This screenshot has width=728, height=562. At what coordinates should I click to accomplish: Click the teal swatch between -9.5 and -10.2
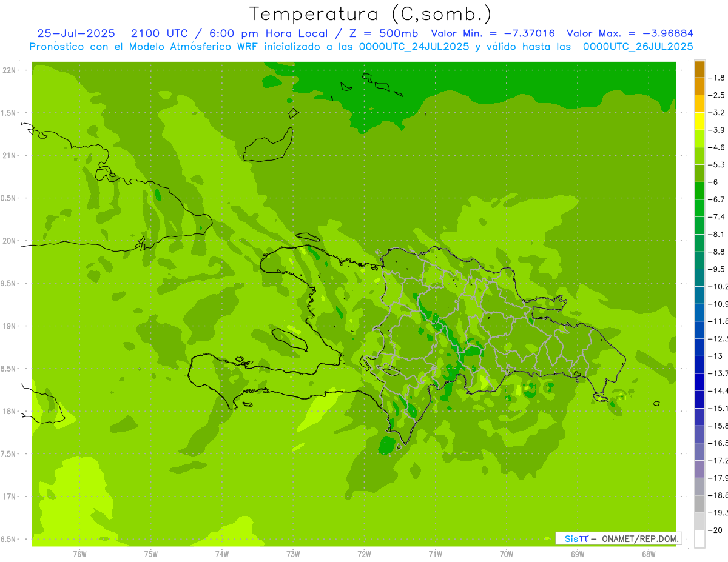point(699,278)
